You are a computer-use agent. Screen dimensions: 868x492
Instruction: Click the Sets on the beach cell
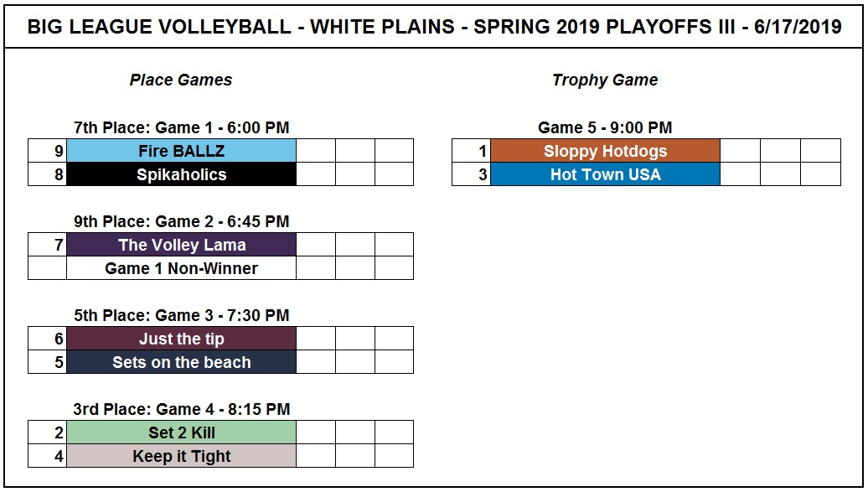coord(182,362)
